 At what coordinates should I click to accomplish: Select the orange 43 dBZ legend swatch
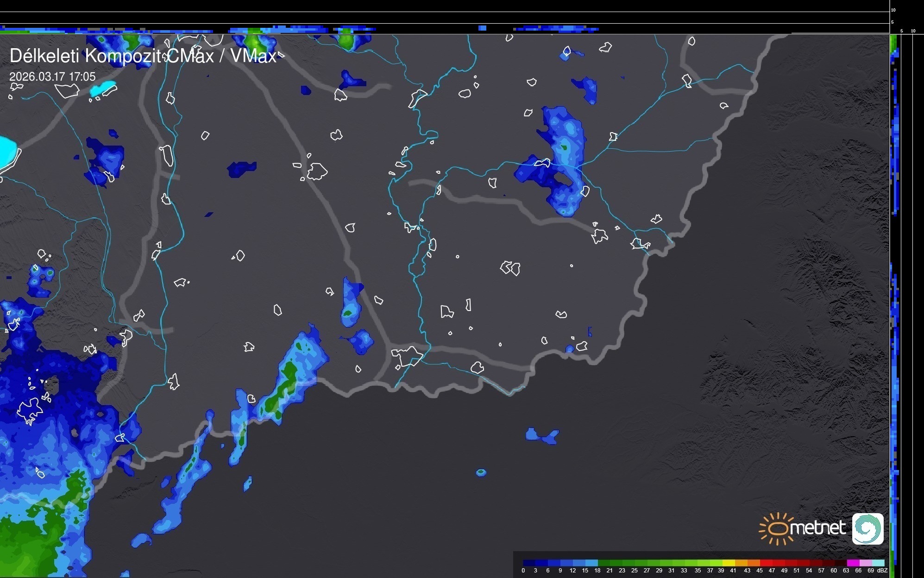click(x=754, y=563)
